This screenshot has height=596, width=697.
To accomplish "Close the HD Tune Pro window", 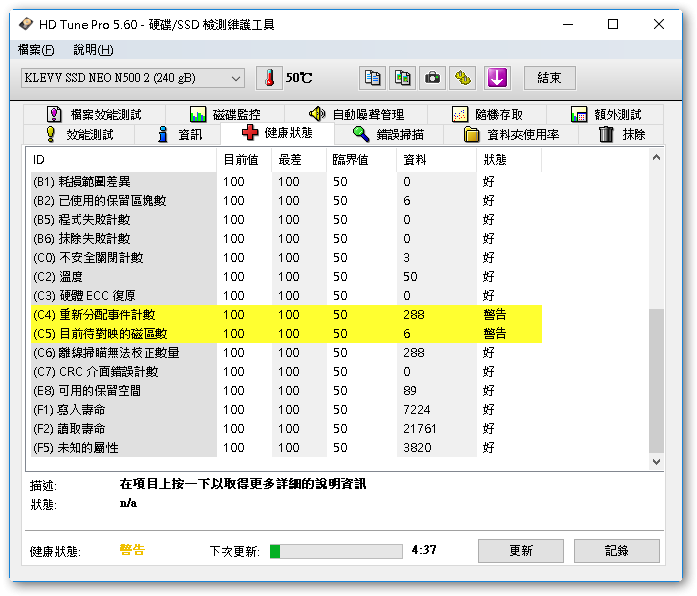I will coord(659,24).
